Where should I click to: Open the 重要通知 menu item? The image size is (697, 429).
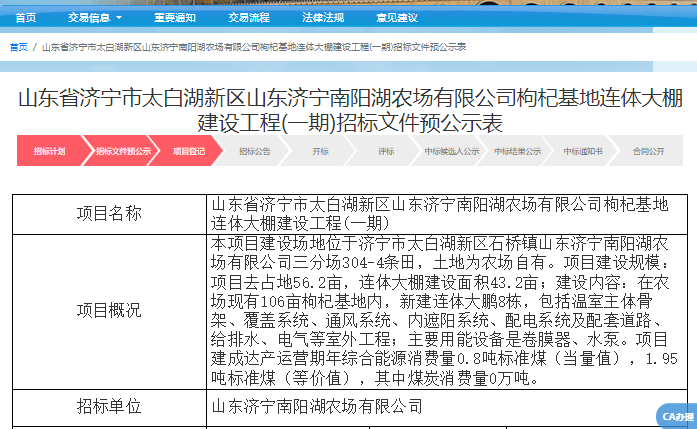tap(175, 18)
